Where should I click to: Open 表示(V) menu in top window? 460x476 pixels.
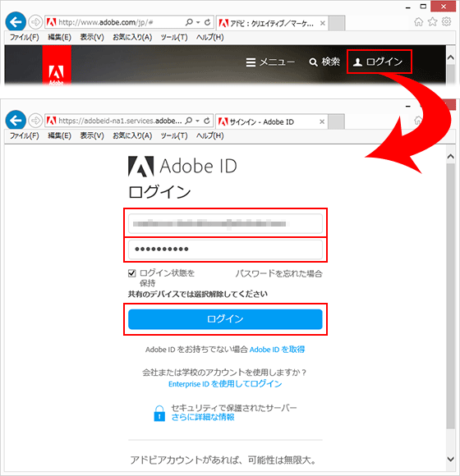(x=92, y=37)
